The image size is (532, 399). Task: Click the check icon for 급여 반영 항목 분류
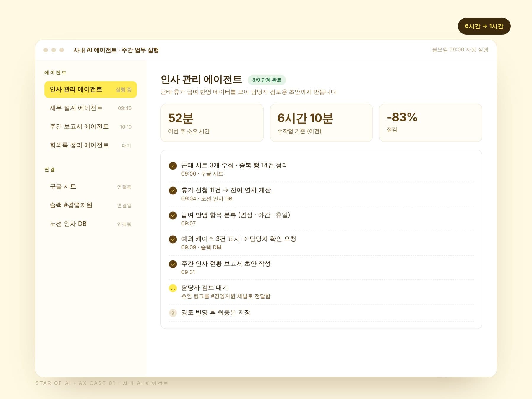(x=173, y=215)
